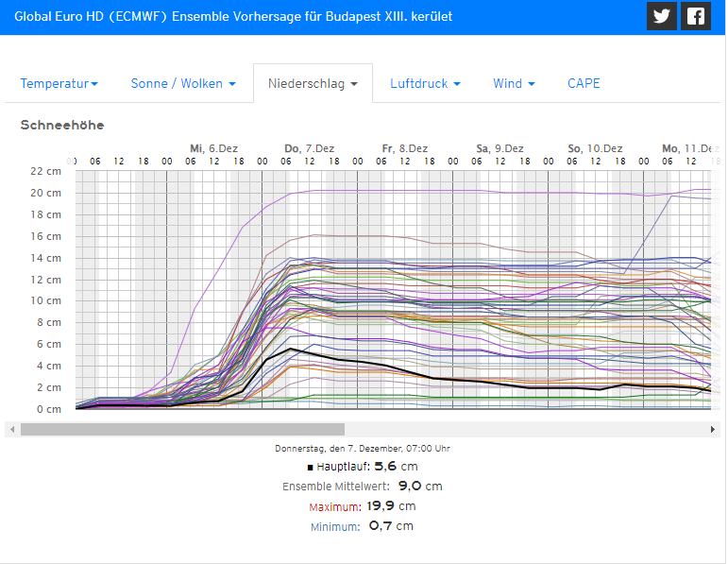Click the Mo, 11.Dez date label
The image size is (728, 564).
[x=689, y=148]
